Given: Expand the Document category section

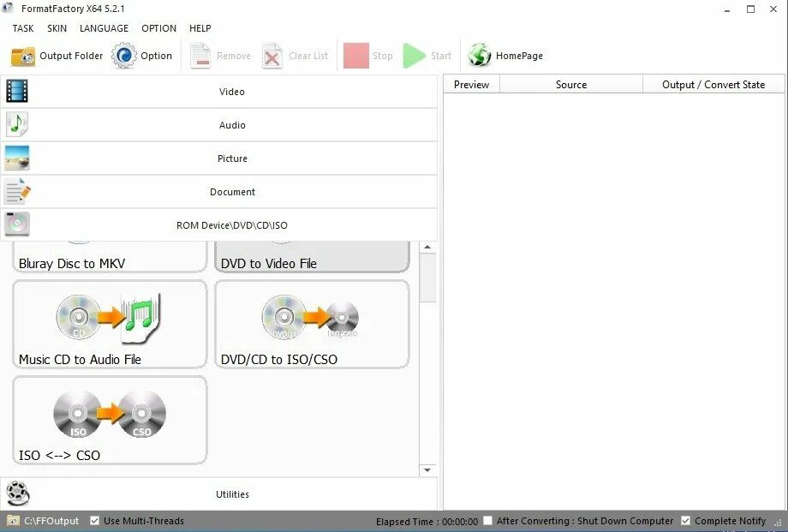Looking at the screenshot, I should (219, 192).
